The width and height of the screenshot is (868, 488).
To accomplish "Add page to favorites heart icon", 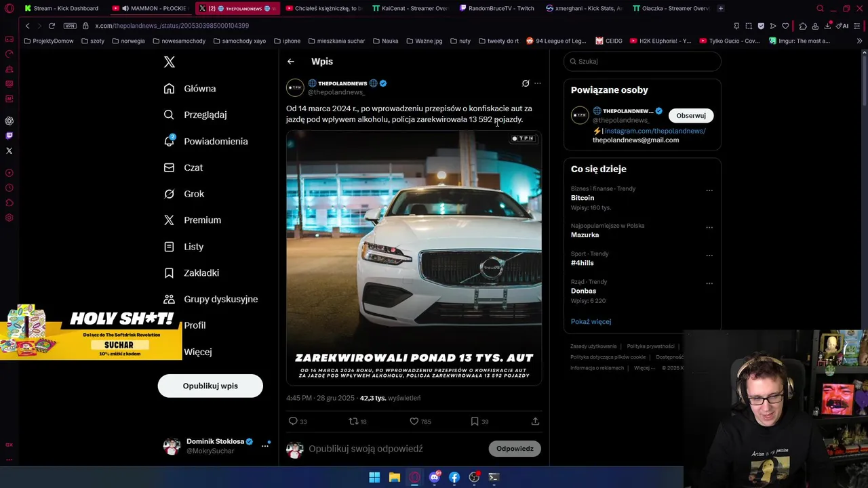I will 785,26.
